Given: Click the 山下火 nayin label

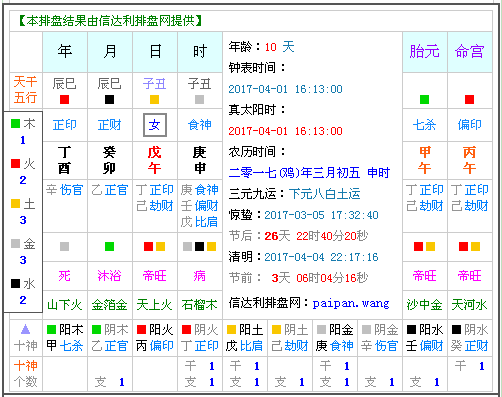Looking at the screenshot, I should click(65, 305).
